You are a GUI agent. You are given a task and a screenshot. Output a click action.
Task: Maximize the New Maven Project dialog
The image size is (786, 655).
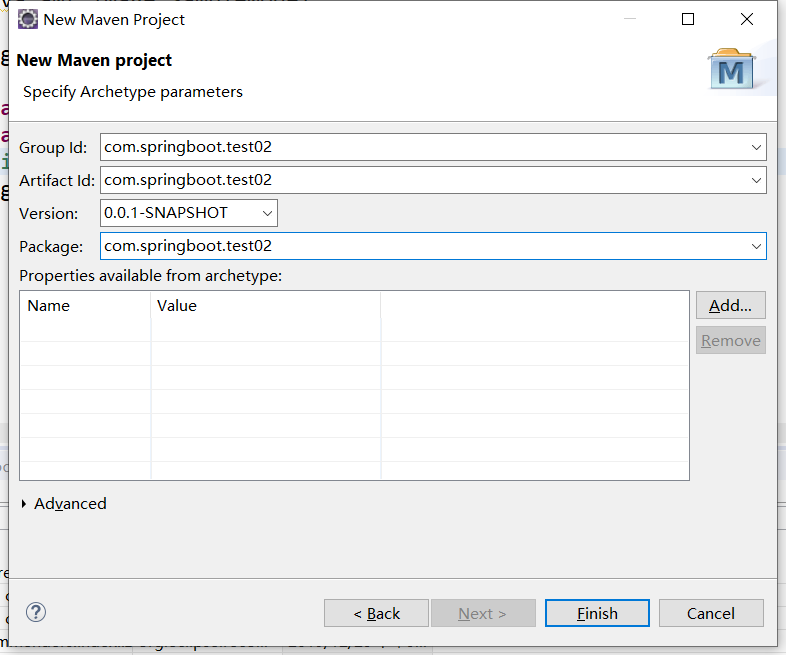pyautogui.click(x=688, y=20)
